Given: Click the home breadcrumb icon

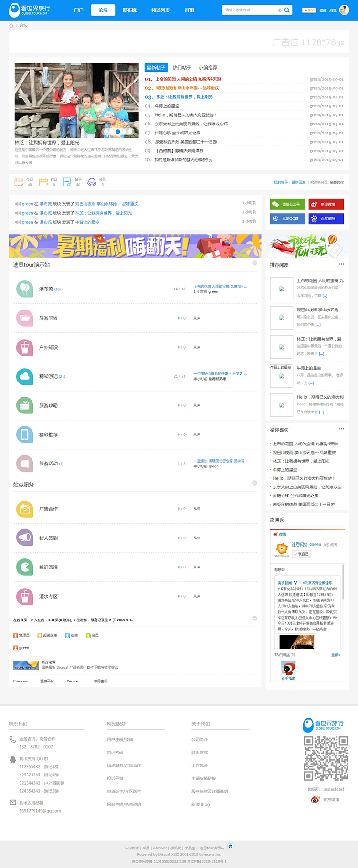Looking at the screenshot, I should coord(11,25).
